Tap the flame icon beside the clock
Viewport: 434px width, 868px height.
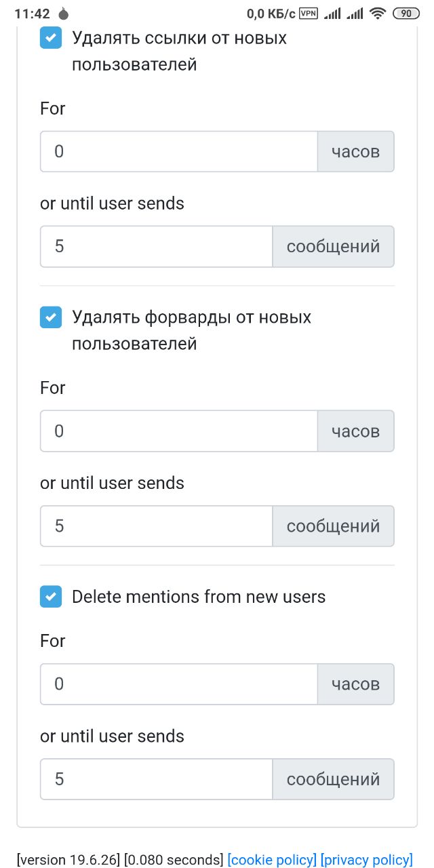pyautogui.click(x=64, y=14)
